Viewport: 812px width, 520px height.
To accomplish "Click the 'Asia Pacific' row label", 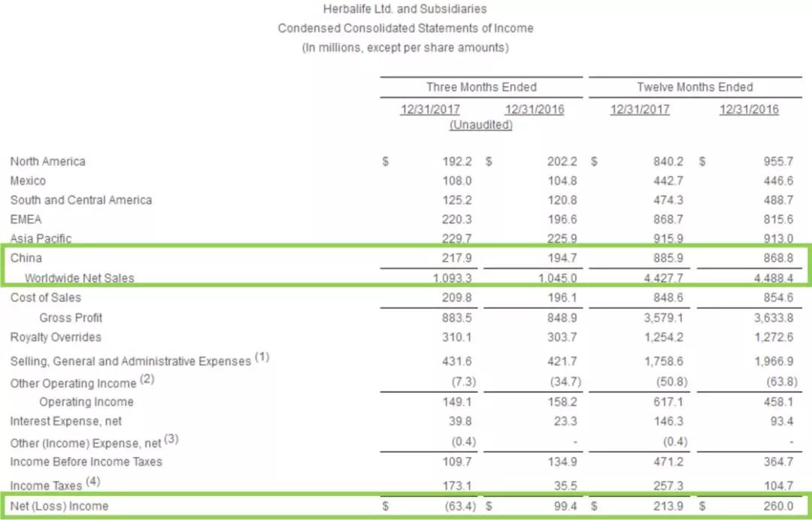I will pos(41,238).
